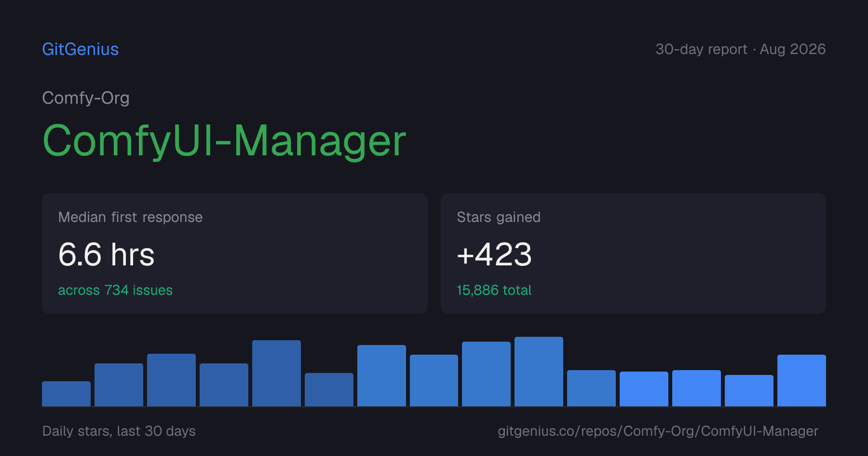Image resolution: width=868 pixels, height=456 pixels.
Task: Select the leftmost bar of the daily stars chart
Action: click(66, 394)
